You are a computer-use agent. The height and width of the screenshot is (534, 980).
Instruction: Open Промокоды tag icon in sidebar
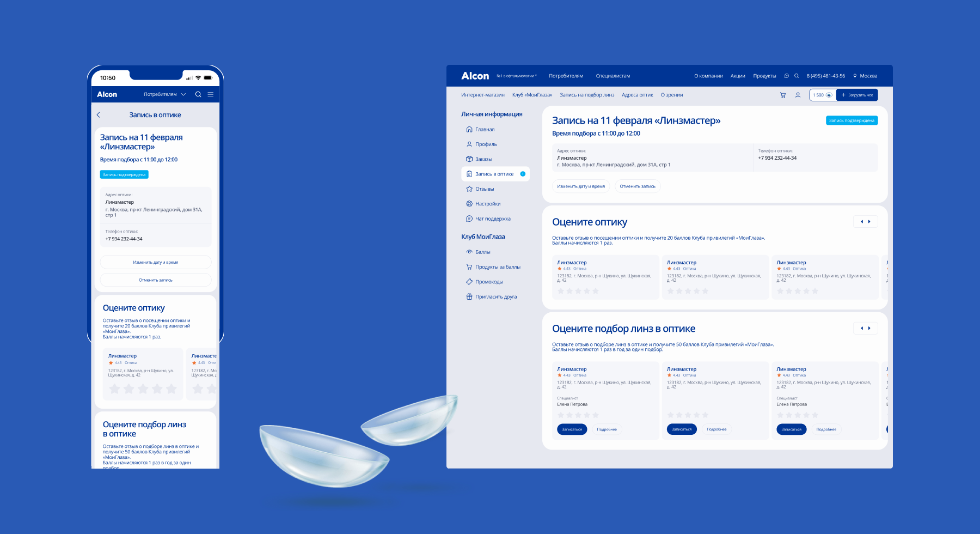tap(469, 282)
